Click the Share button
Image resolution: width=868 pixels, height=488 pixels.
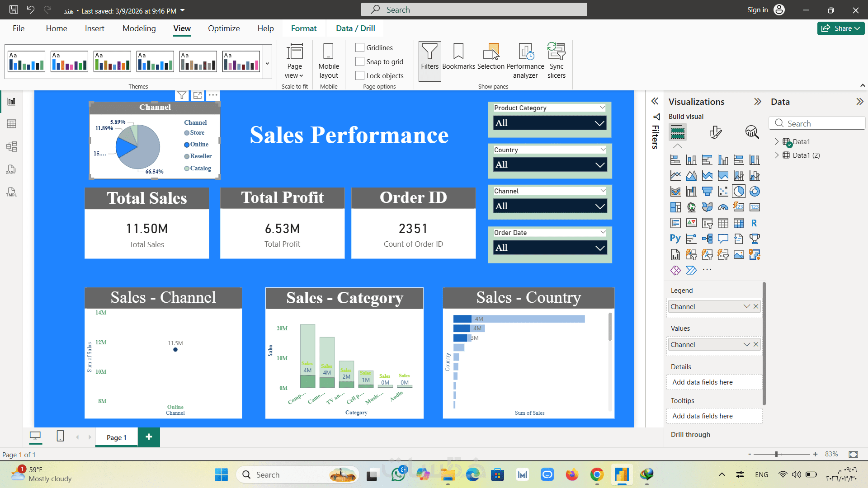pyautogui.click(x=840, y=28)
